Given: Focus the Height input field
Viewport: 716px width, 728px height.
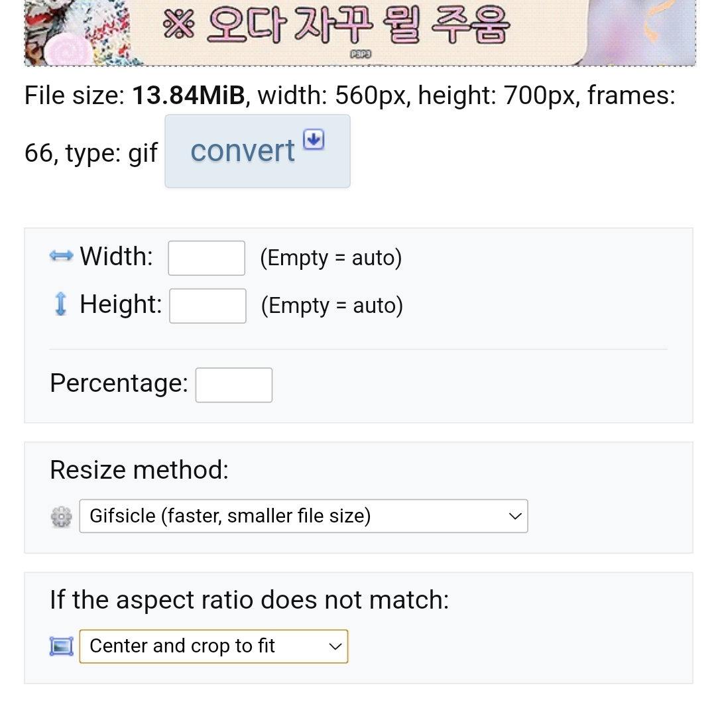Looking at the screenshot, I should click(x=208, y=306).
